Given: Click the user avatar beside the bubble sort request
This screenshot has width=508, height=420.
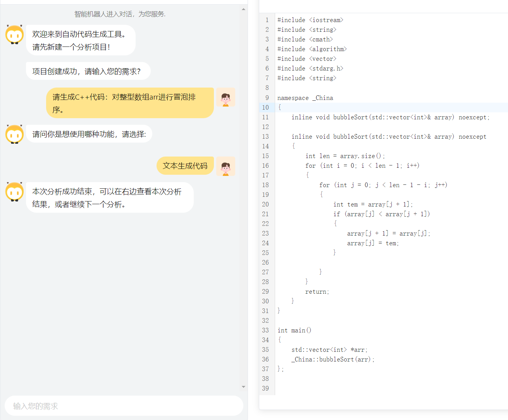Looking at the screenshot, I should tap(226, 97).
